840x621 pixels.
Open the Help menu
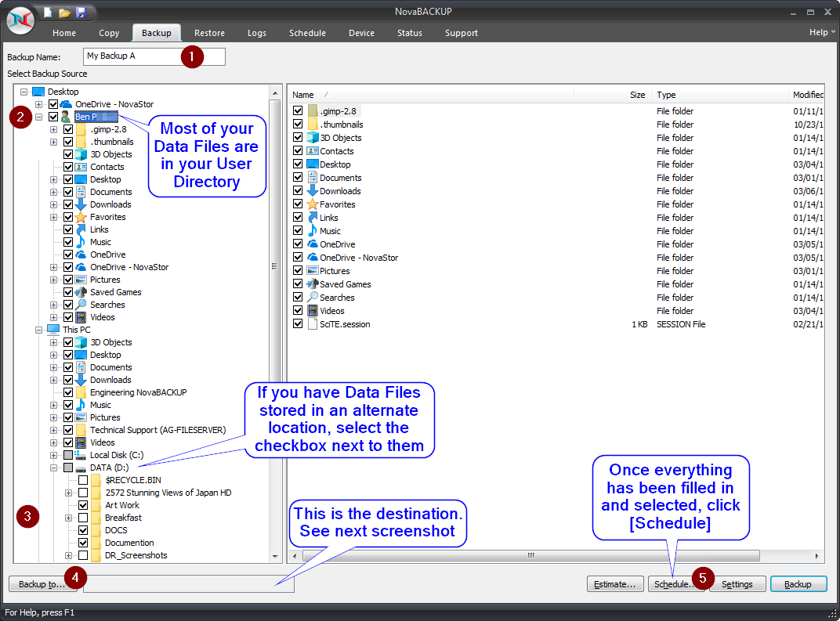pyautogui.click(x=821, y=32)
